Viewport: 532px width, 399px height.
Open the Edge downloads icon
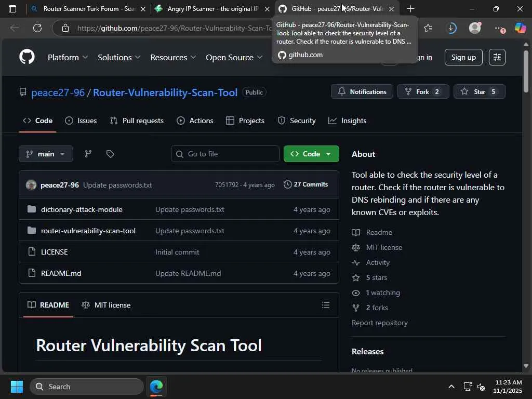pyautogui.click(x=451, y=28)
